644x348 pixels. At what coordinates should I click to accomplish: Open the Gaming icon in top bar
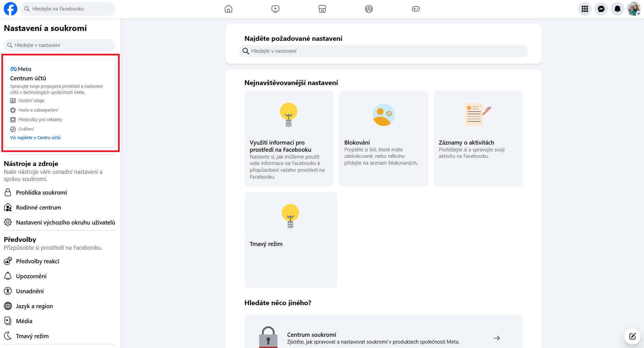[x=416, y=9]
